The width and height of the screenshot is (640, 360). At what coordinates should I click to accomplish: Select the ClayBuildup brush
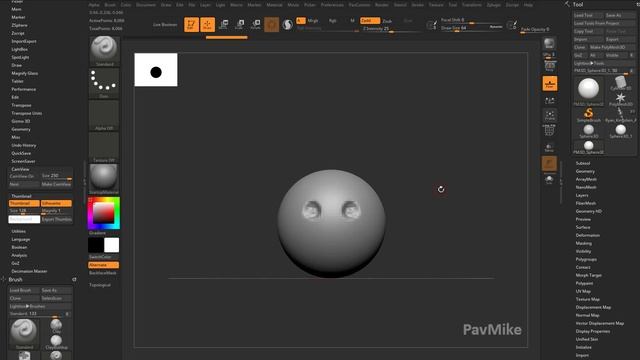click(x=56, y=342)
